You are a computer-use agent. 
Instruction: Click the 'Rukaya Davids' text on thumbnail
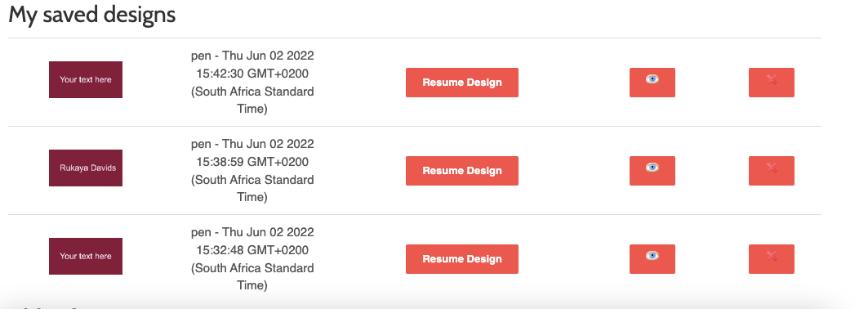pyautogui.click(x=88, y=168)
